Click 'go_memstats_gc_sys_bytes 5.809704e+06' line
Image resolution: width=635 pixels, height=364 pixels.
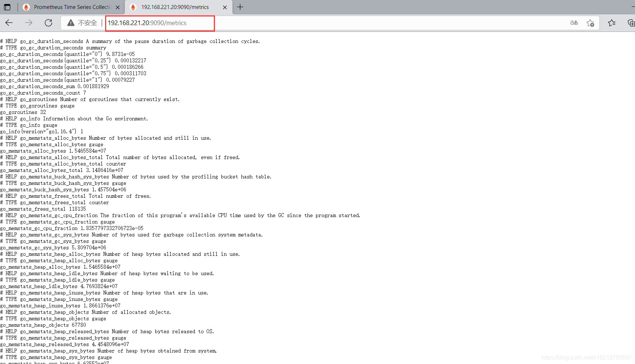pos(53,248)
